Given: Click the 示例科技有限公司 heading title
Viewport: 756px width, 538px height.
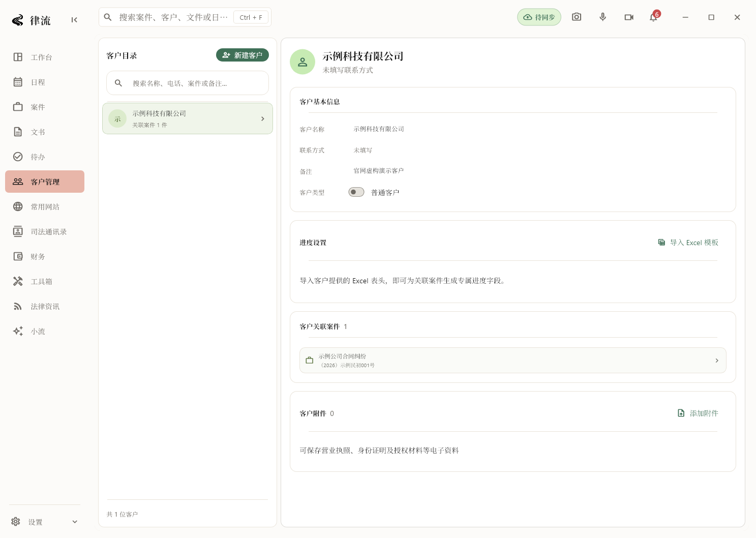Looking at the screenshot, I should pyautogui.click(x=363, y=56).
